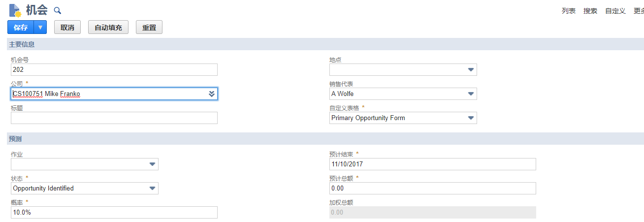Click the 机会号 field containing 202
Image resolution: width=644 pixels, height=222 pixels.
114,70
